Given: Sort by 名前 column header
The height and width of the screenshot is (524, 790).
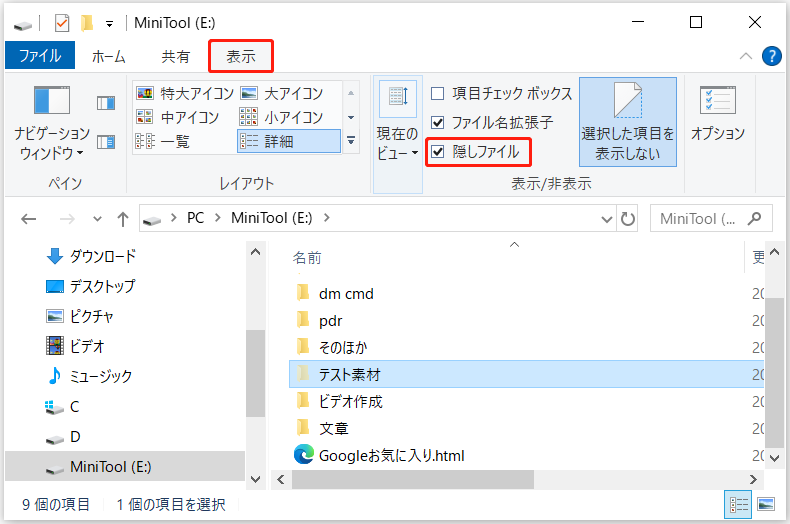Looking at the screenshot, I should 307,258.
